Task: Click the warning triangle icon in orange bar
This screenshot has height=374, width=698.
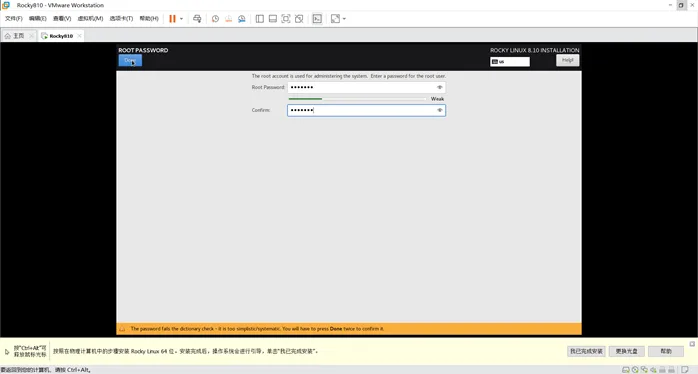Action: tap(122, 329)
